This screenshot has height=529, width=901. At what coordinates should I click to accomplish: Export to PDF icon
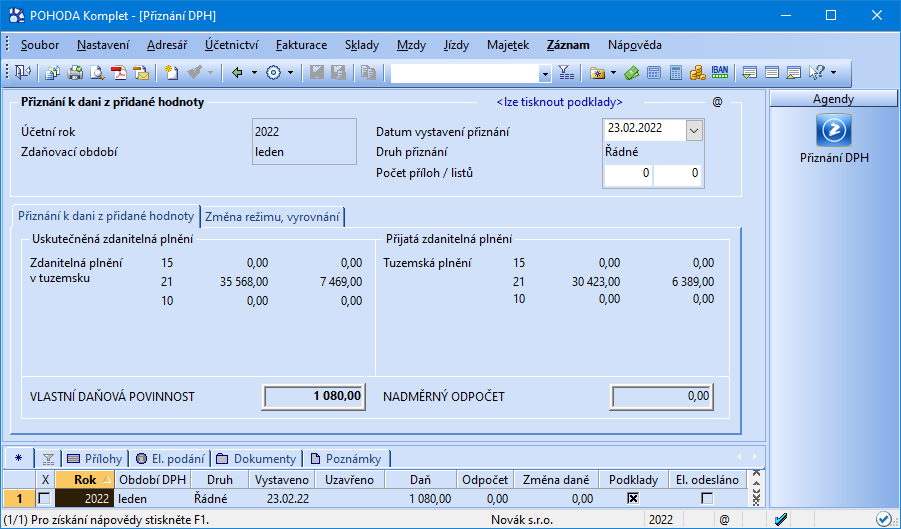tap(119, 73)
